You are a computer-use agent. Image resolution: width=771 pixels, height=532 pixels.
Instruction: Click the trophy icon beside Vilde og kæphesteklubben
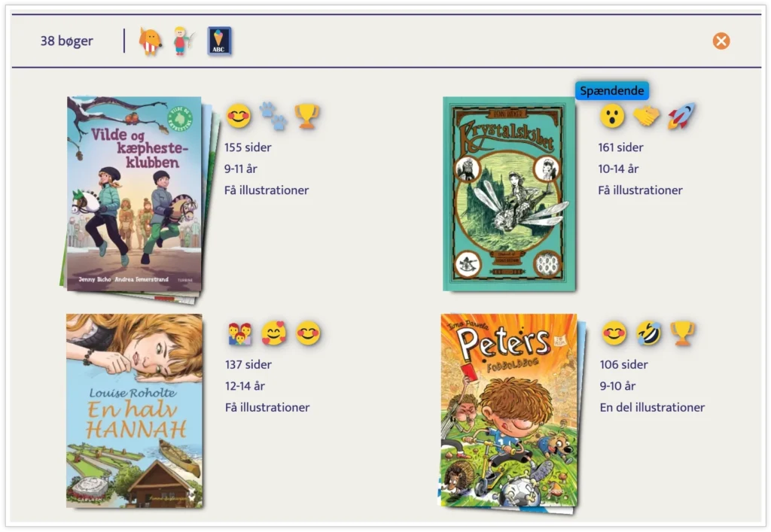(306, 116)
